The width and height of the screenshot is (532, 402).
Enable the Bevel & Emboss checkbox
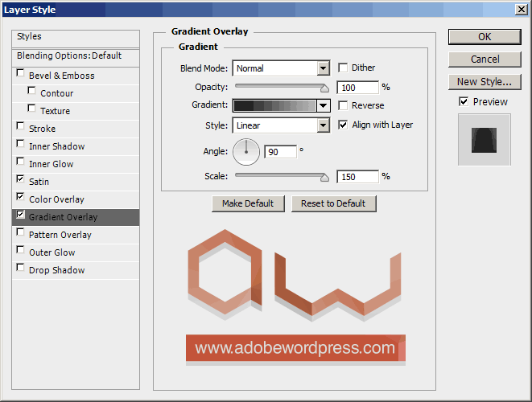pos(20,73)
